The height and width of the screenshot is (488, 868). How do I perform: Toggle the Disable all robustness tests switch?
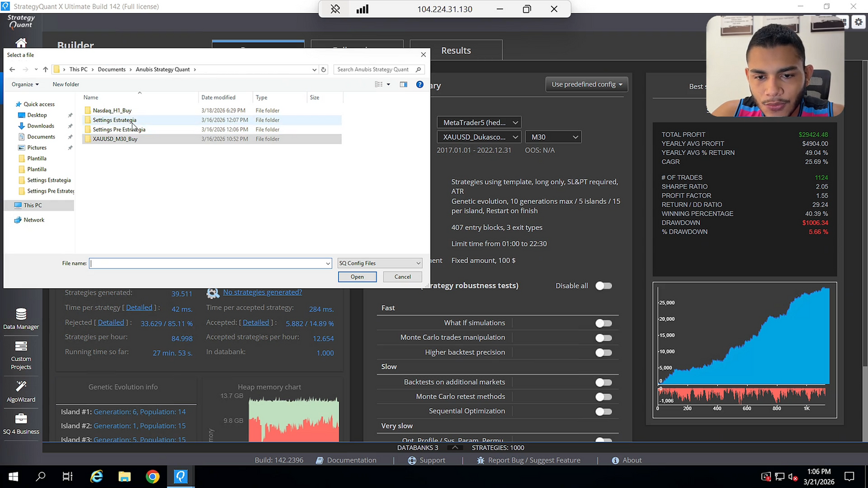pyautogui.click(x=604, y=286)
